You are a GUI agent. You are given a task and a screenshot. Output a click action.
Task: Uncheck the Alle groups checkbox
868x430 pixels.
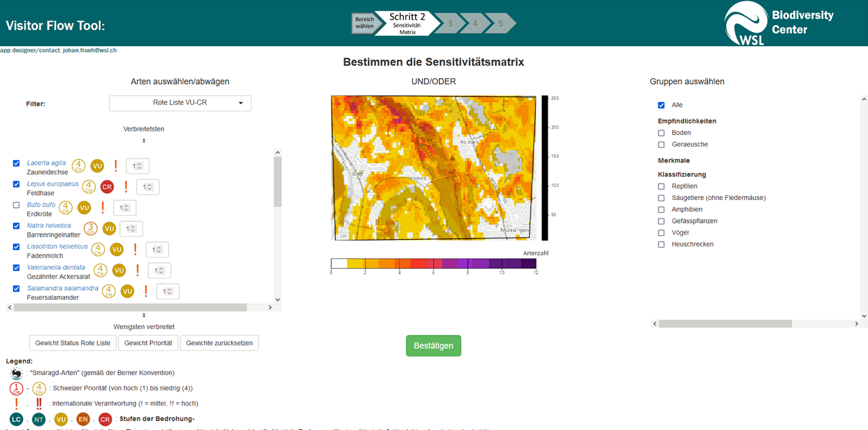click(661, 105)
